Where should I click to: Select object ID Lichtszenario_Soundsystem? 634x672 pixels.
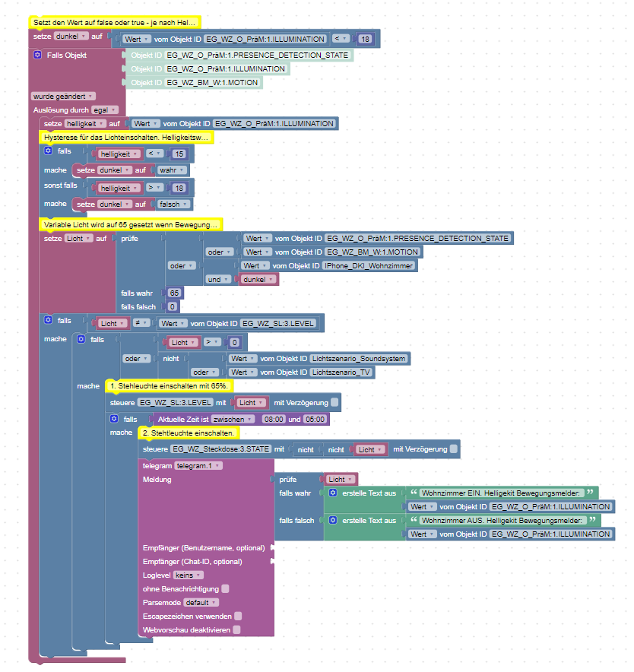coord(358,358)
